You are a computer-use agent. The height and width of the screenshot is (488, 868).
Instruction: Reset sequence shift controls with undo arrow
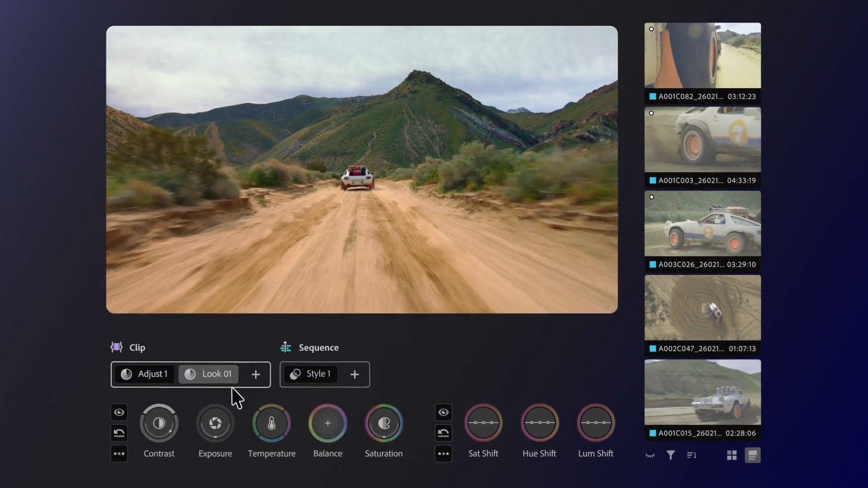pos(443,433)
